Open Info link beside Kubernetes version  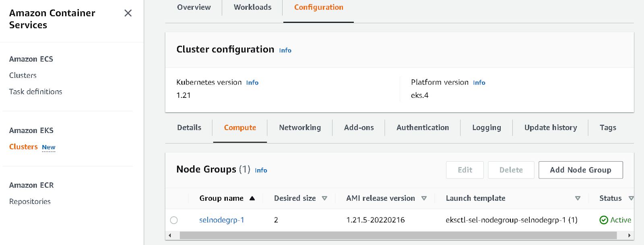252,83
